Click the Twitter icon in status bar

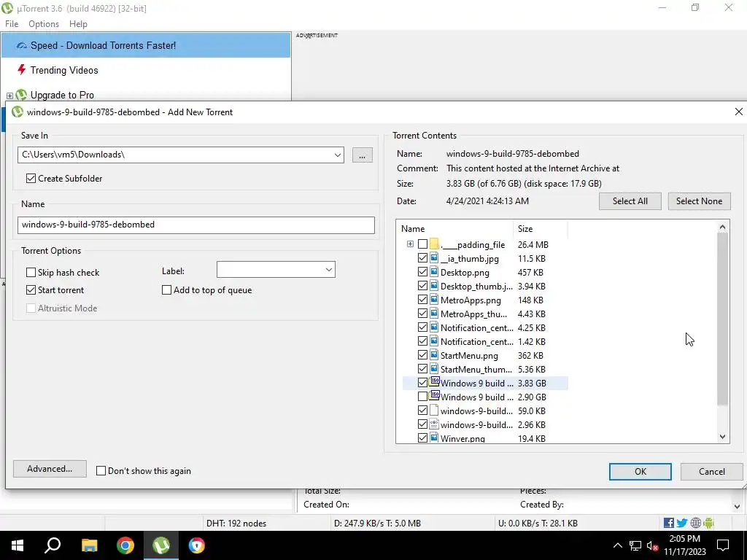pyautogui.click(x=682, y=523)
